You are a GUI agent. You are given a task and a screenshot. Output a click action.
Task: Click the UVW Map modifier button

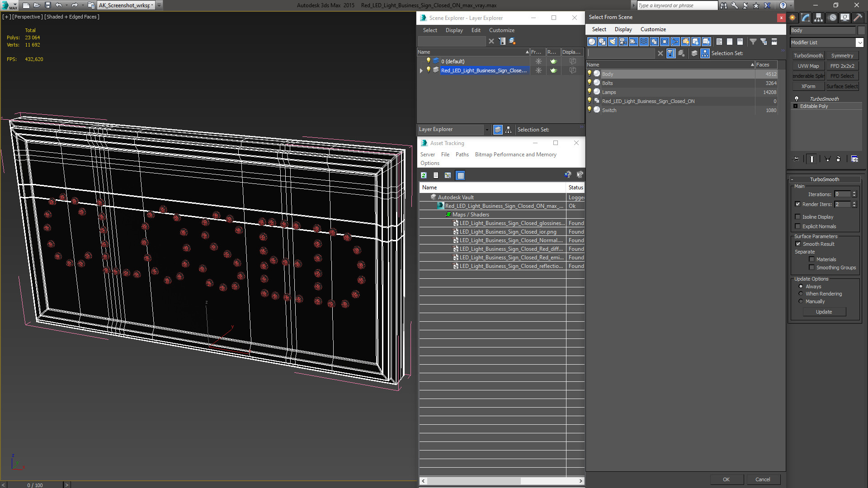pyautogui.click(x=808, y=66)
